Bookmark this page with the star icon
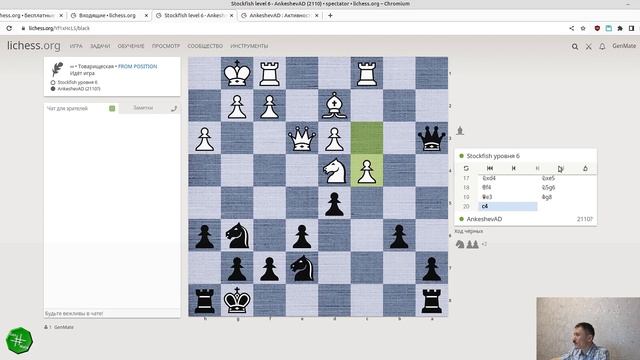 click(583, 28)
